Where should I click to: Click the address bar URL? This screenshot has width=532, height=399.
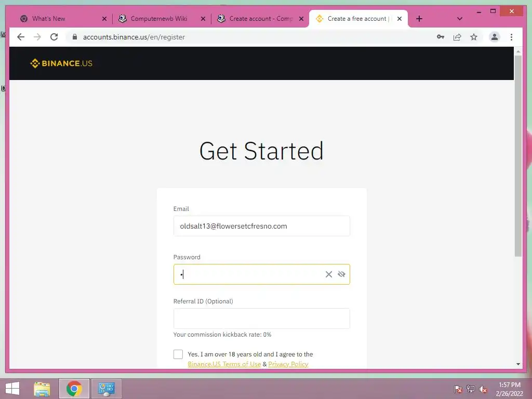[x=134, y=37]
